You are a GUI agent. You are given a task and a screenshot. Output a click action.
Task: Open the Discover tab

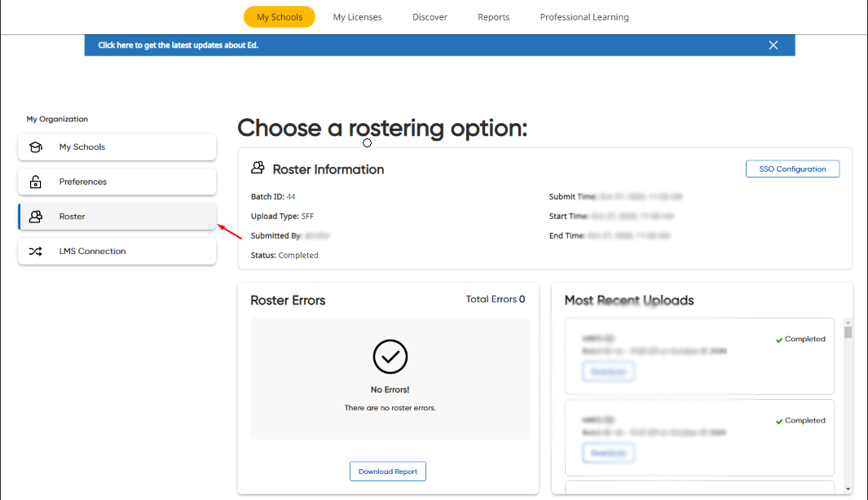(x=430, y=16)
